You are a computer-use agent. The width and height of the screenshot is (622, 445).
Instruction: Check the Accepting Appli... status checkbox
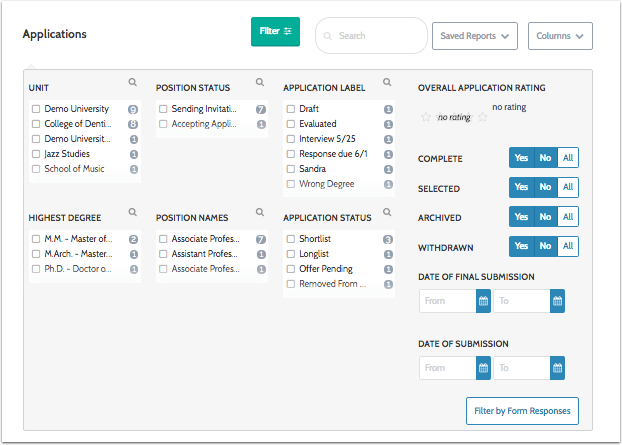coord(163,124)
